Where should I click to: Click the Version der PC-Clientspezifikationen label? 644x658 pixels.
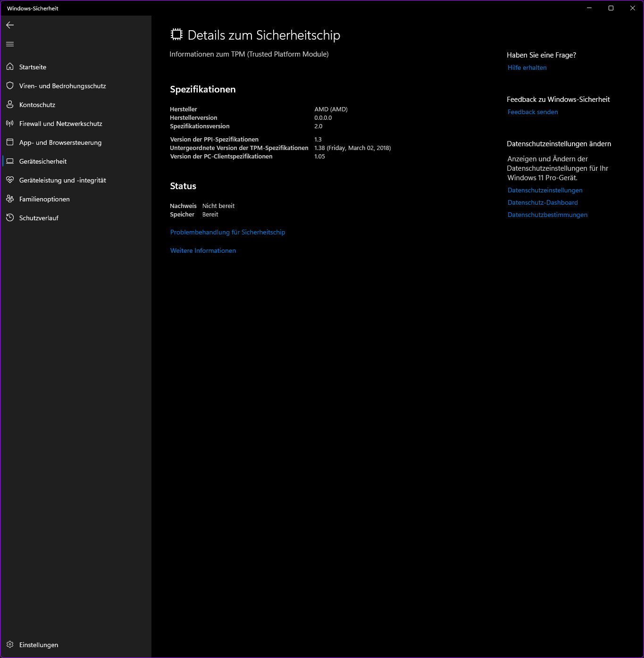(221, 156)
